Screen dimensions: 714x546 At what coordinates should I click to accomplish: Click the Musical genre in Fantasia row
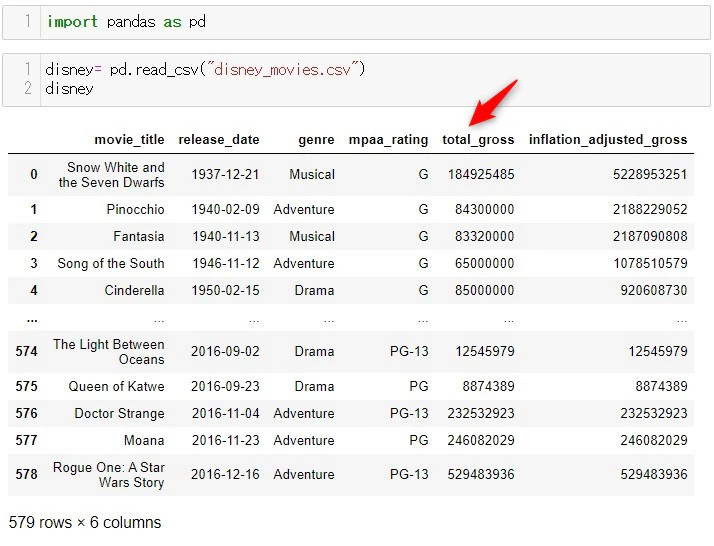pos(312,236)
